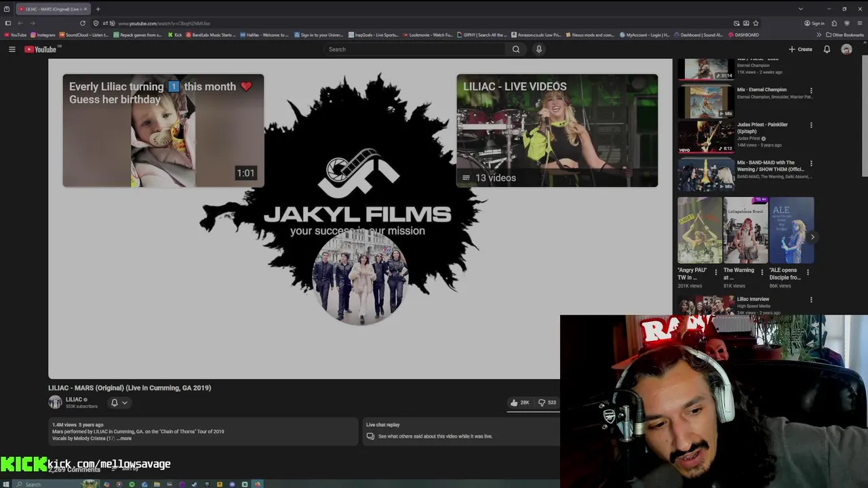Open the LILIAC channel name link
The width and height of the screenshot is (868, 488).
coord(74,400)
